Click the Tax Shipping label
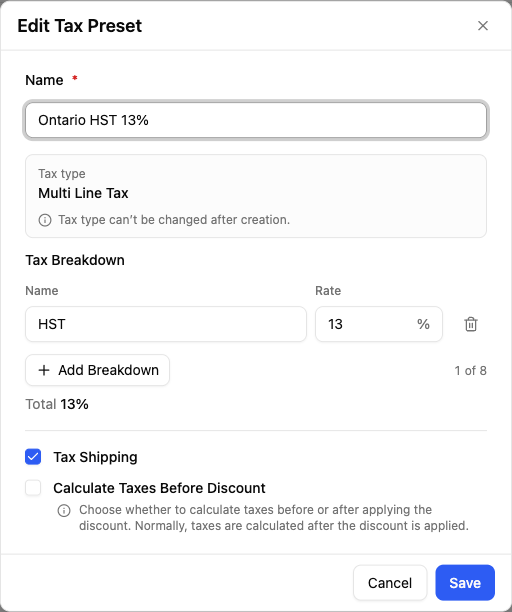Screen dimensions: 512x612 95,457
